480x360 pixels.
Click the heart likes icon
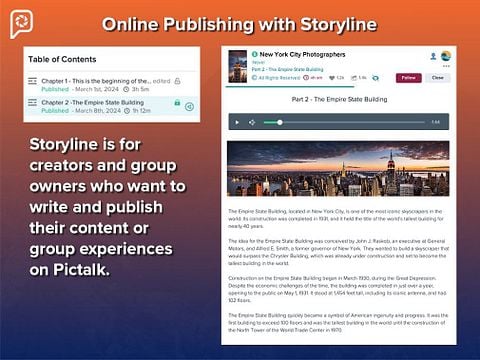332,78
